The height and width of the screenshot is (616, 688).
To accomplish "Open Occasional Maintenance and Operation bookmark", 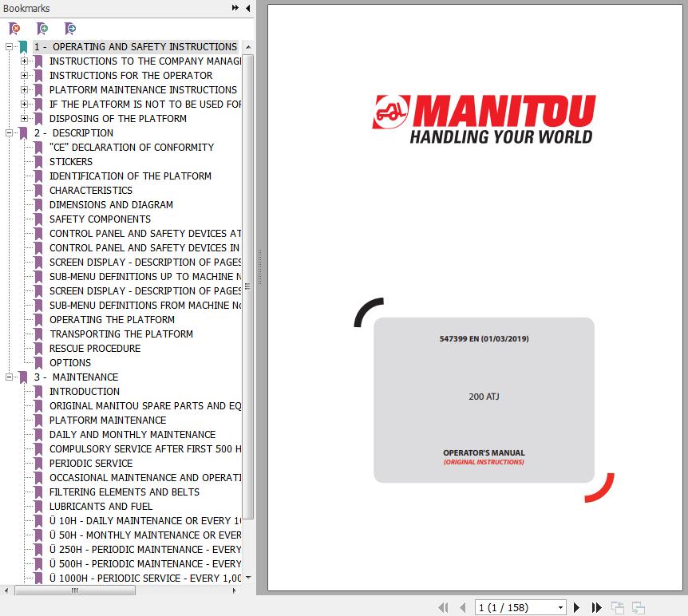I will 145,478.
